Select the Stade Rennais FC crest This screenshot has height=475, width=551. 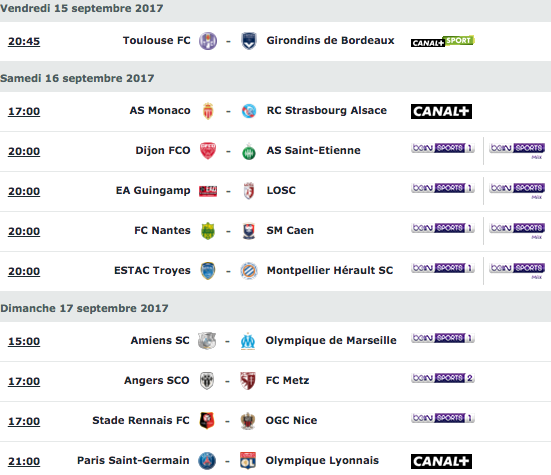pos(207,421)
